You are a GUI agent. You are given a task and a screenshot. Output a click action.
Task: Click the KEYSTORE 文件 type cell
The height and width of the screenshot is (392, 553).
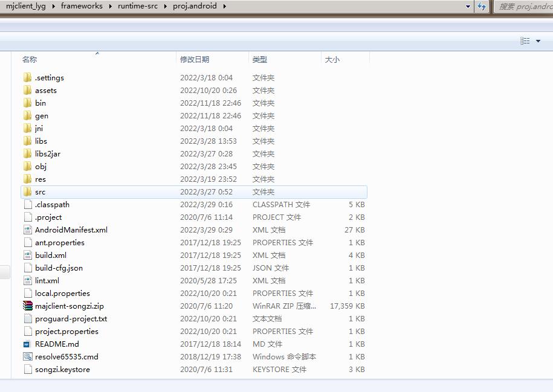point(279,370)
